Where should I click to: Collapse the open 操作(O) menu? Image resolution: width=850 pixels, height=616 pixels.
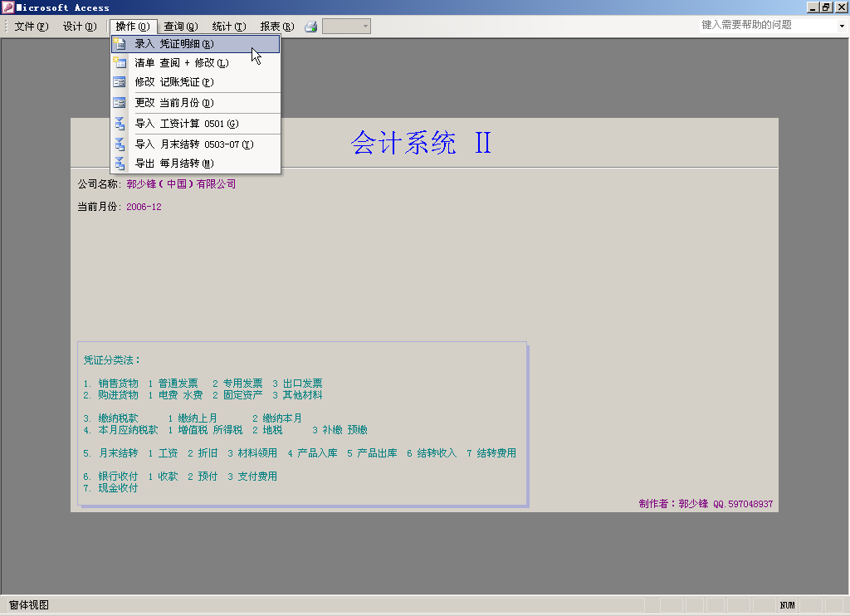(133, 27)
